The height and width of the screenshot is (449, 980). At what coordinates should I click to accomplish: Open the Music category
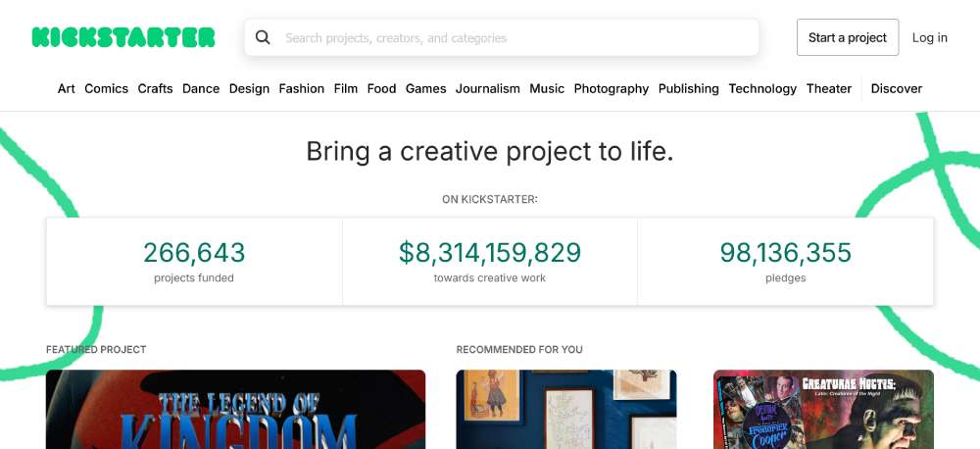(547, 88)
